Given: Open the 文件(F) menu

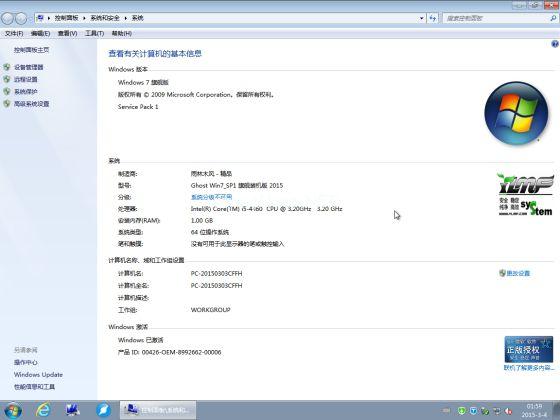Looking at the screenshot, I should tap(14, 33).
